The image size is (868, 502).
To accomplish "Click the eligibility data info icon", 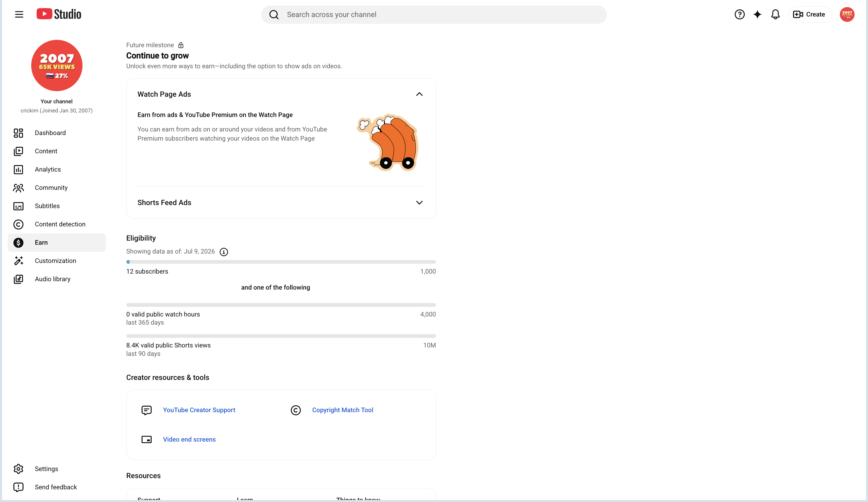I will point(224,252).
